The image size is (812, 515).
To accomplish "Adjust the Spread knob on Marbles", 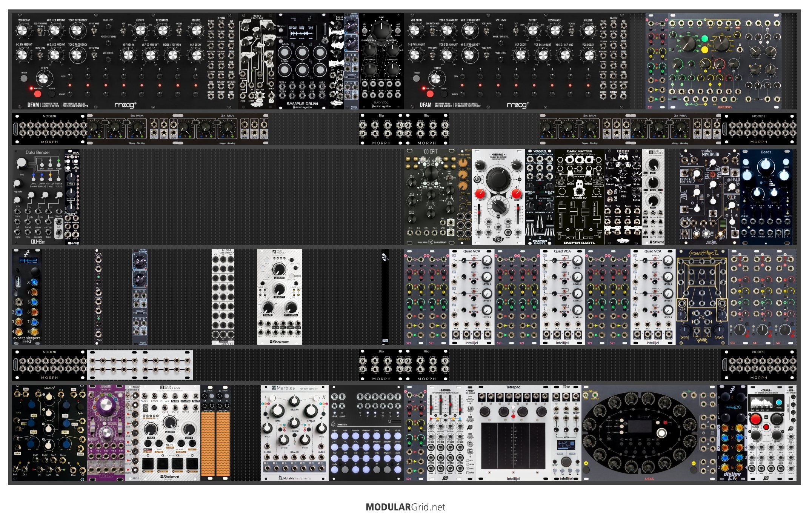I will tap(311, 410).
